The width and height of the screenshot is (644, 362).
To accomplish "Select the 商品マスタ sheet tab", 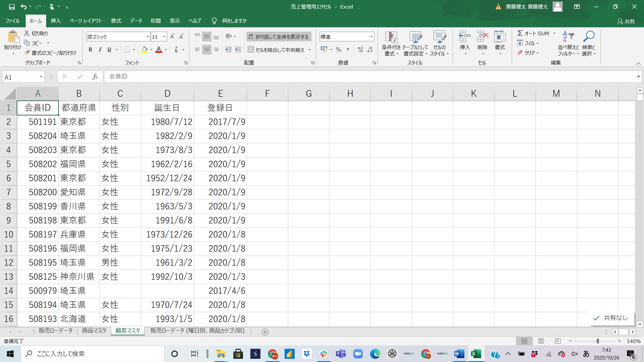I will tap(94, 331).
